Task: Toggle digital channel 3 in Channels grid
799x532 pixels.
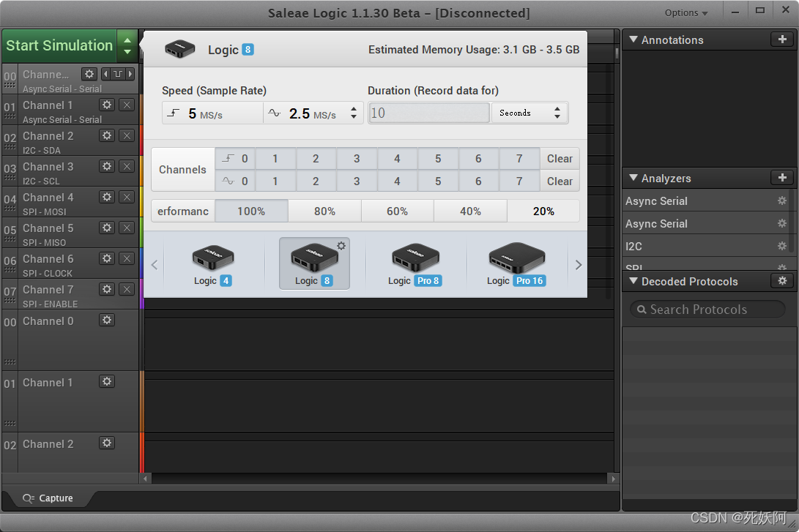Action: coord(357,159)
